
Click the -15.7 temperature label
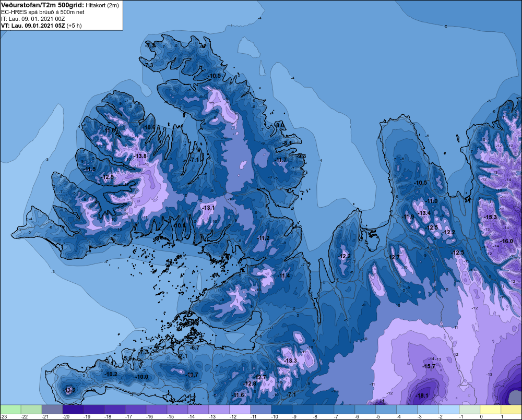pyautogui.click(x=429, y=366)
